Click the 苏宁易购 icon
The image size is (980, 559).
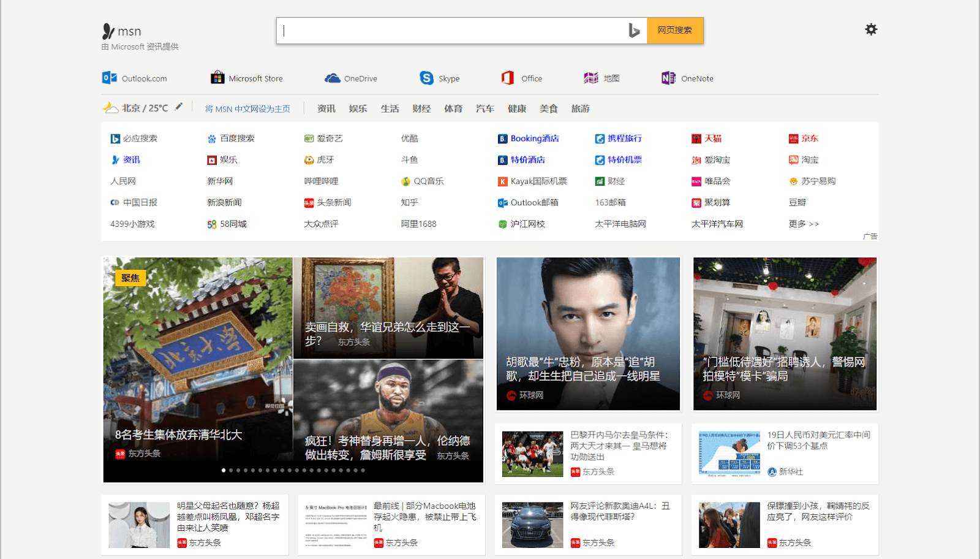click(x=793, y=181)
